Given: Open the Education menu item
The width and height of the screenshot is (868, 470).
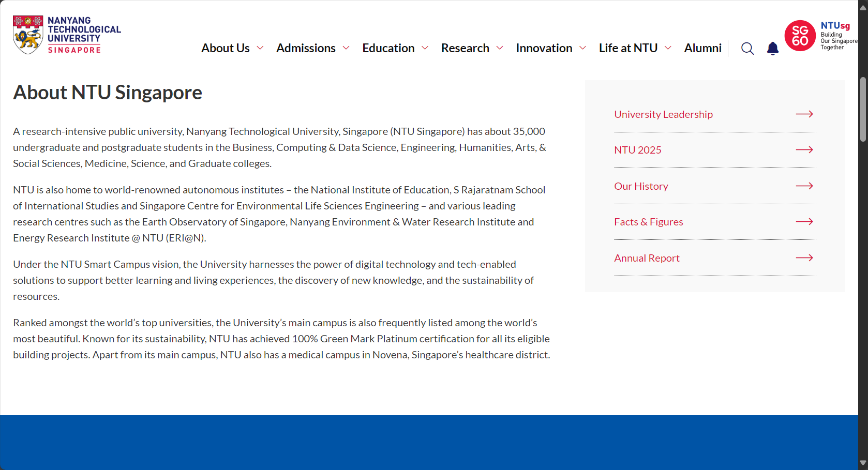Looking at the screenshot, I should [x=388, y=48].
